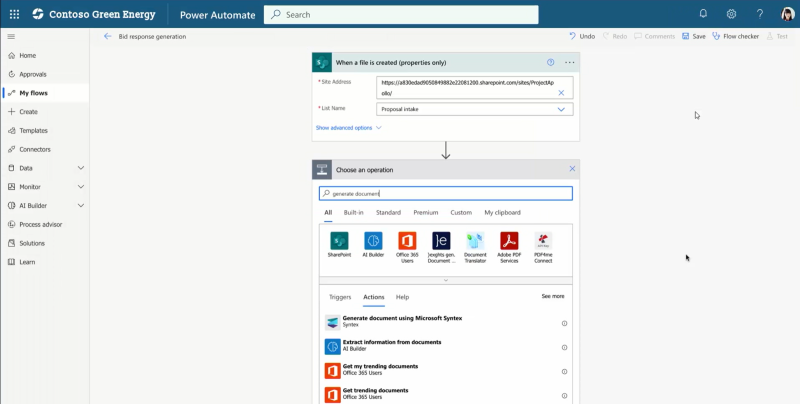This screenshot has height=404, width=800.
Task: Open help for the file created trigger
Action: pos(551,62)
